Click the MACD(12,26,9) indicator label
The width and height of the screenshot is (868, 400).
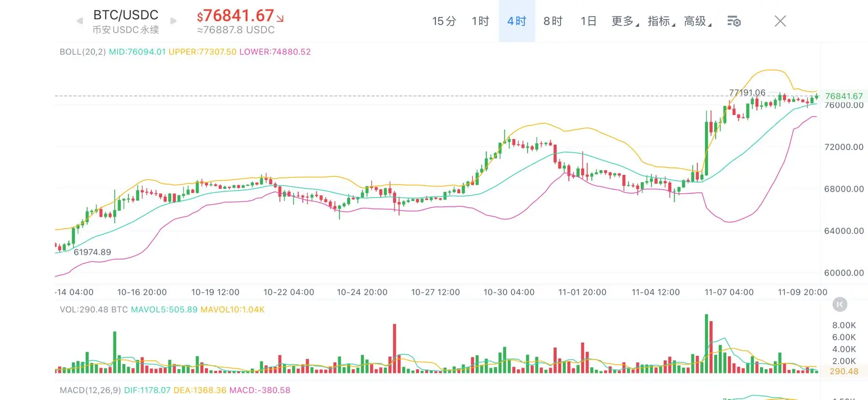90,390
